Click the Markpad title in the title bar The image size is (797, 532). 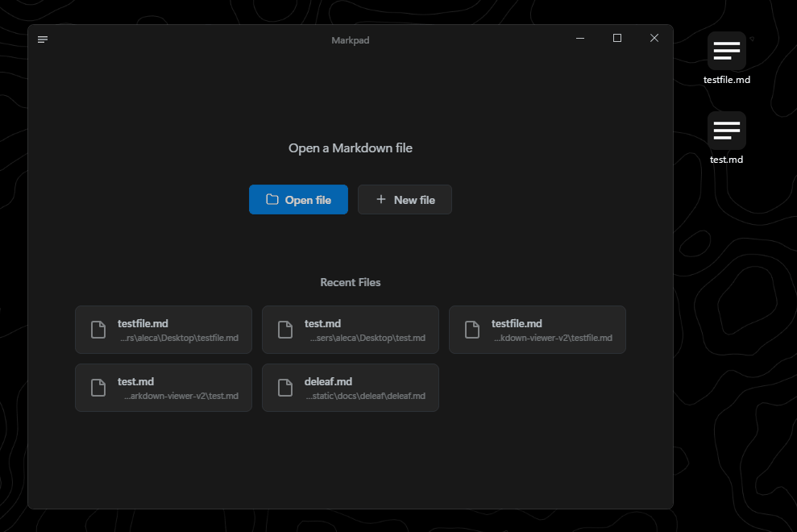coord(350,39)
